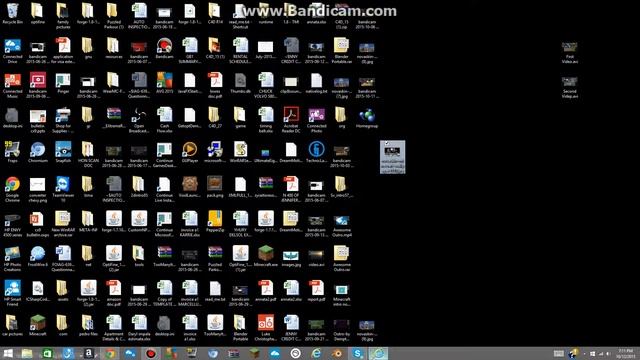Select the family pictures folder

point(63,16)
